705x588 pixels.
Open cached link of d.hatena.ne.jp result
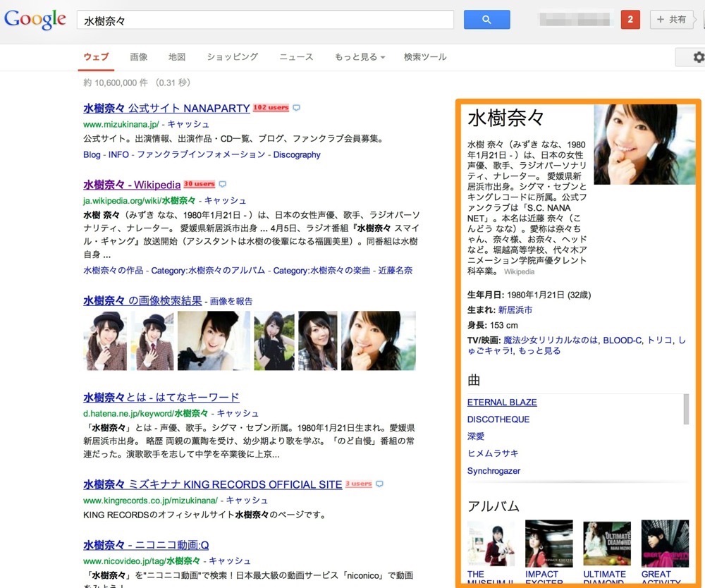238,413
